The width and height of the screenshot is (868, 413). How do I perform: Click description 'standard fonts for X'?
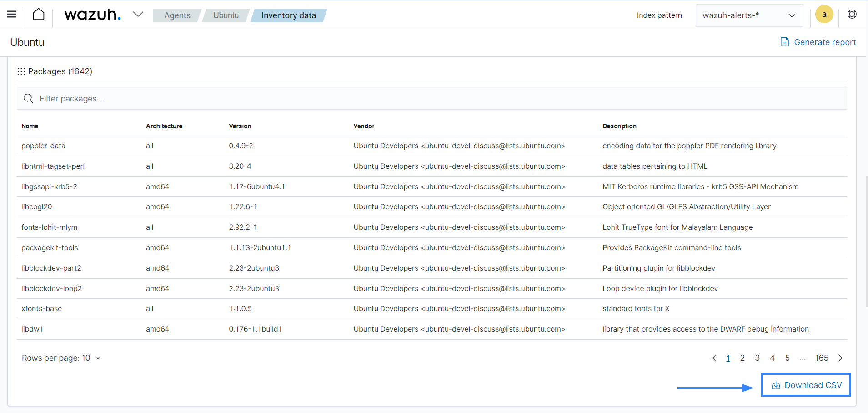click(636, 309)
